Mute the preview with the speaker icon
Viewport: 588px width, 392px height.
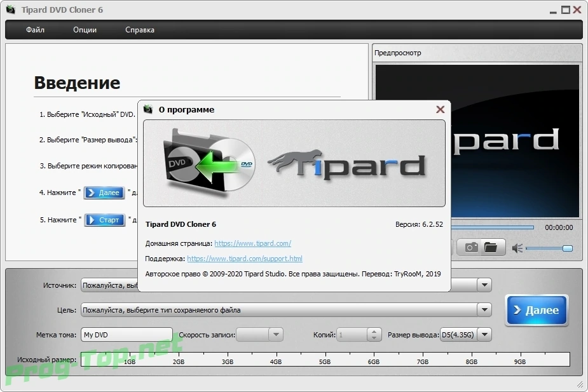point(517,248)
